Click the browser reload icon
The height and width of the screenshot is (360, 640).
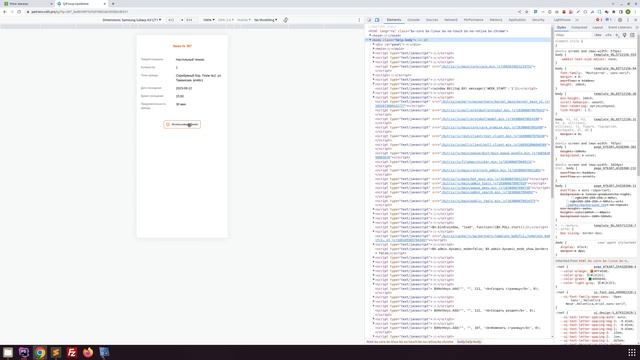[19, 12]
